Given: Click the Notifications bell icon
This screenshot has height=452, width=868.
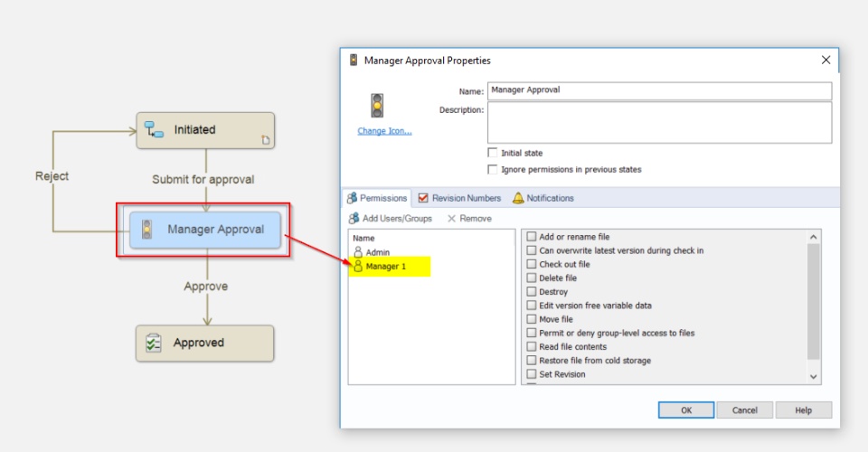Looking at the screenshot, I should [518, 198].
